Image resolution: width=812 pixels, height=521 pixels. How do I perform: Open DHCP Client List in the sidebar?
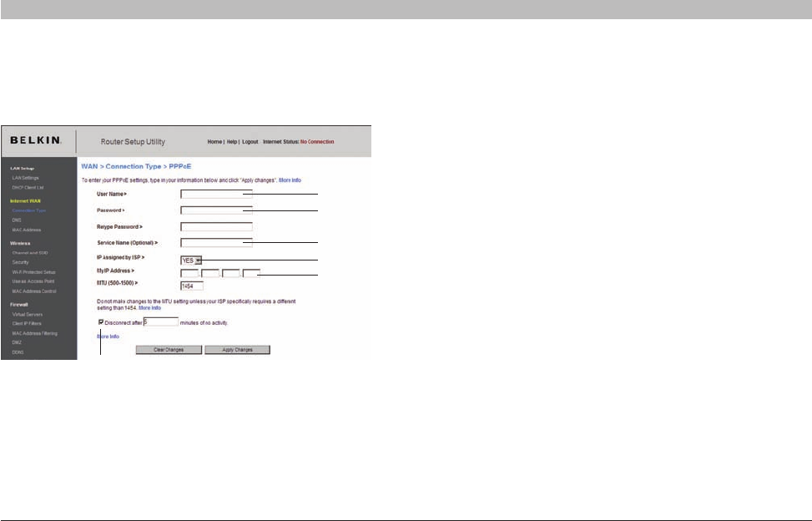28,188
